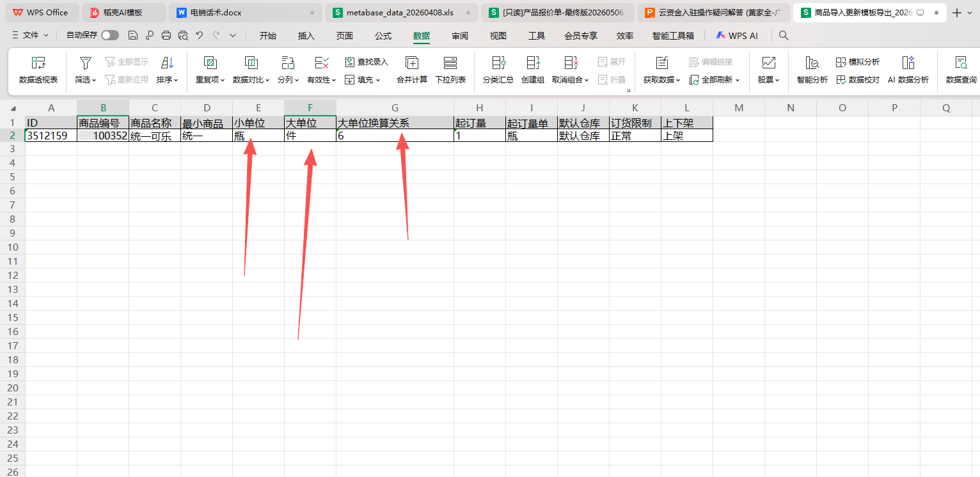980x477 pixels.
Task: Select row 2 header
Action: click(x=13, y=135)
